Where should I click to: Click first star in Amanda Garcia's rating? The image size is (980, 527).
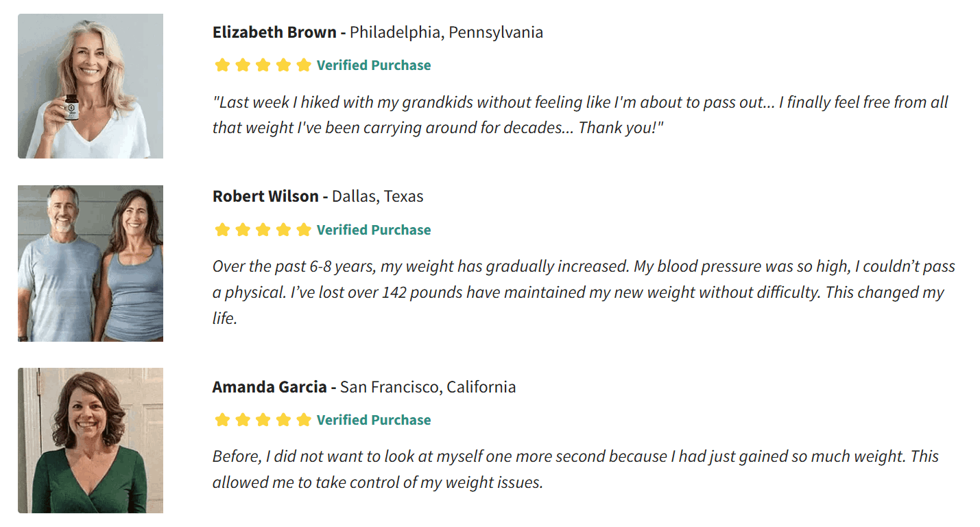222,420
